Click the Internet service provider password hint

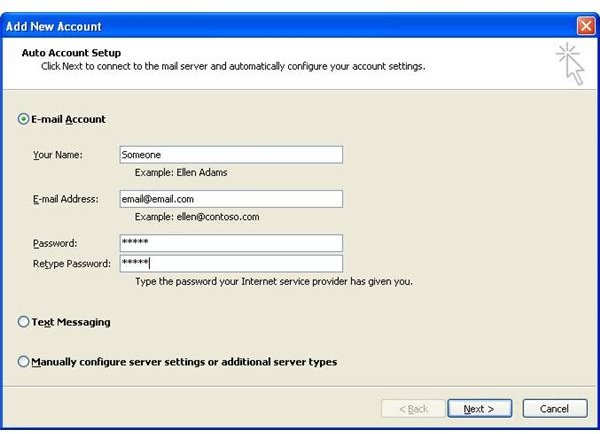[x=274, y=282]
